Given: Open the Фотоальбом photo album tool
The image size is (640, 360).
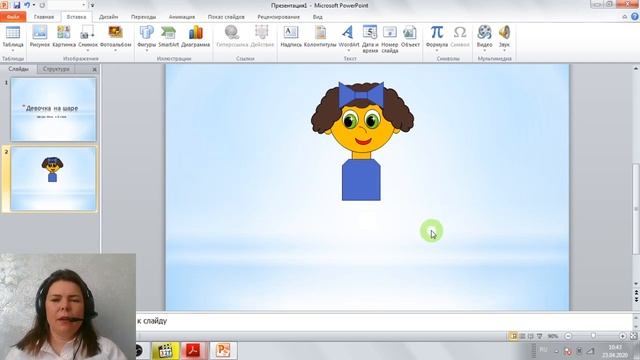Looking at the screenshot, I should [x=116, y=33].
